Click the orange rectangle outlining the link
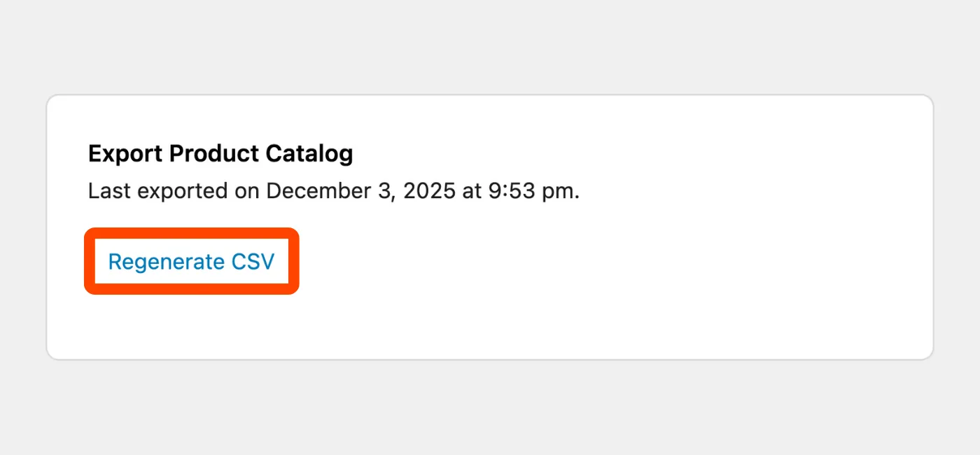This screenshot has height=455, width=980. click(191, 232)
